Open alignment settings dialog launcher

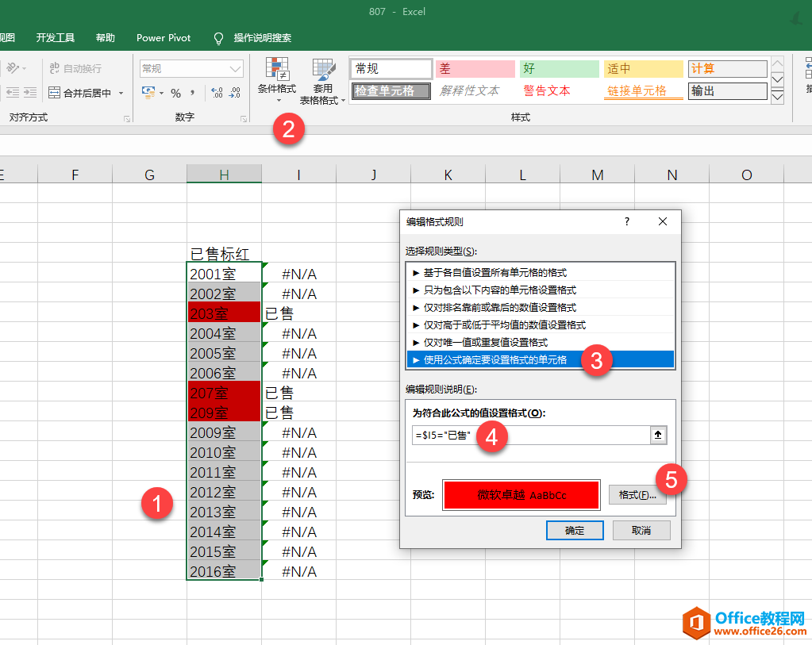click(127, 118)
